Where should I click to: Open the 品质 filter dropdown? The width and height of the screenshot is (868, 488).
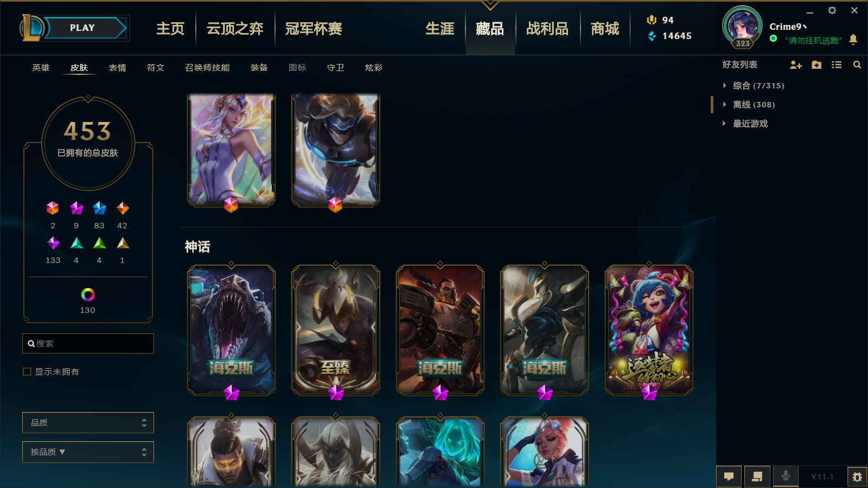pos(88,423)
